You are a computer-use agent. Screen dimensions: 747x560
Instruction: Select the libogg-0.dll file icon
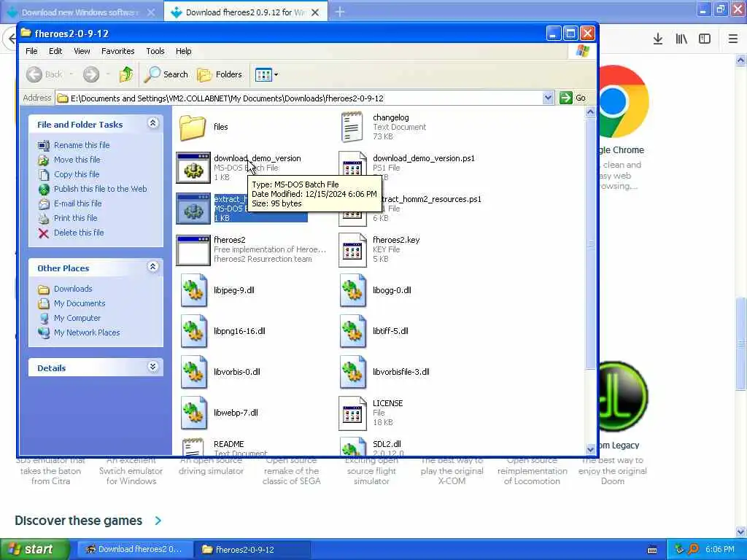(x=353, y=290)
